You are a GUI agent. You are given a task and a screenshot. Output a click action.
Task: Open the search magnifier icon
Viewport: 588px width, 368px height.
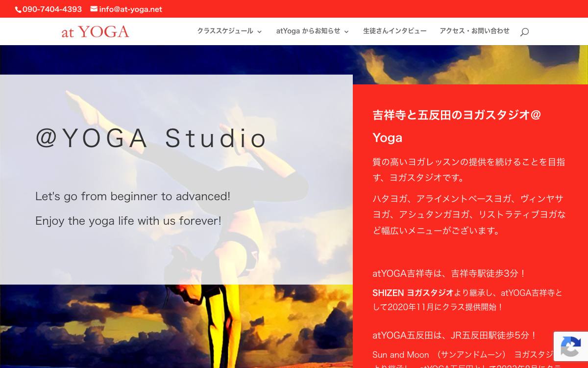[524, 32]
